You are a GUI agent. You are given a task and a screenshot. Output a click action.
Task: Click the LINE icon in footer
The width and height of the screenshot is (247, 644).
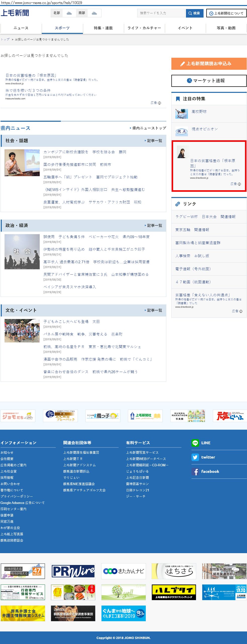pos(195,443)
